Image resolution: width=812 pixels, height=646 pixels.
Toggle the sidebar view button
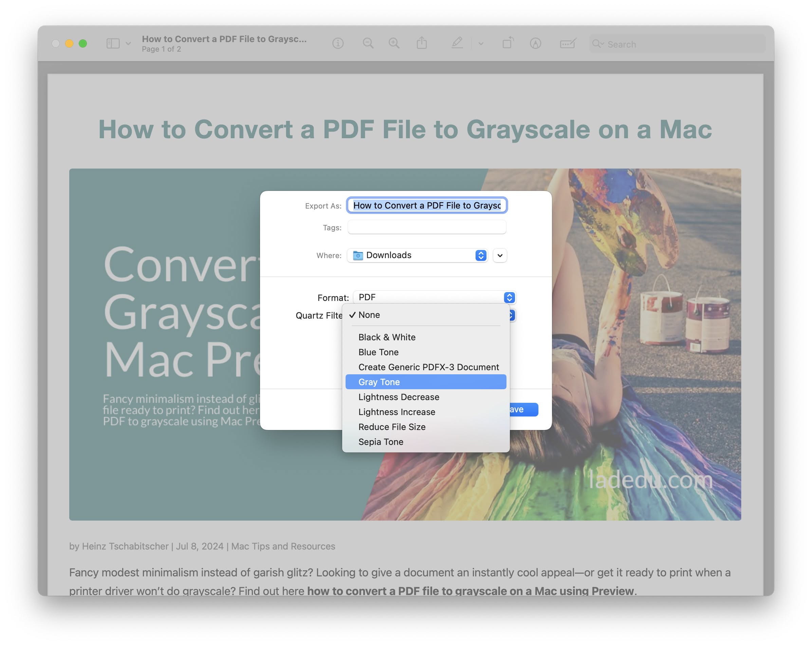tap(113, 44)
